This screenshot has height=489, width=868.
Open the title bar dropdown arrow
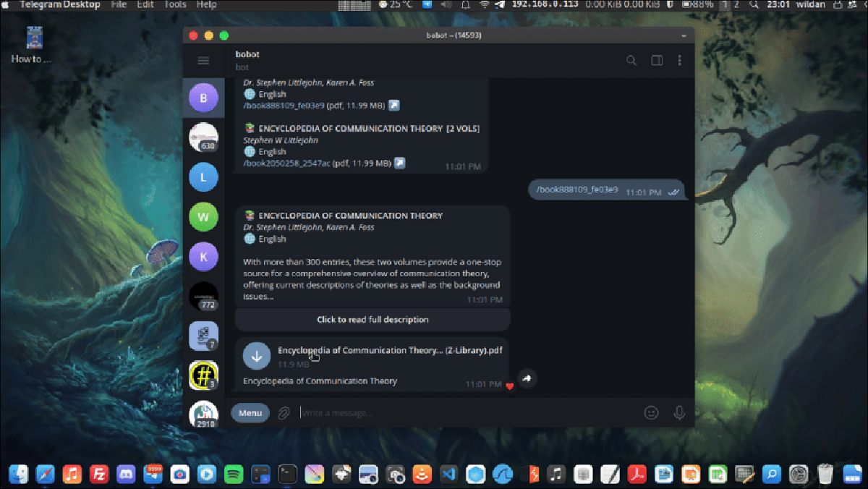click(684, 35)
